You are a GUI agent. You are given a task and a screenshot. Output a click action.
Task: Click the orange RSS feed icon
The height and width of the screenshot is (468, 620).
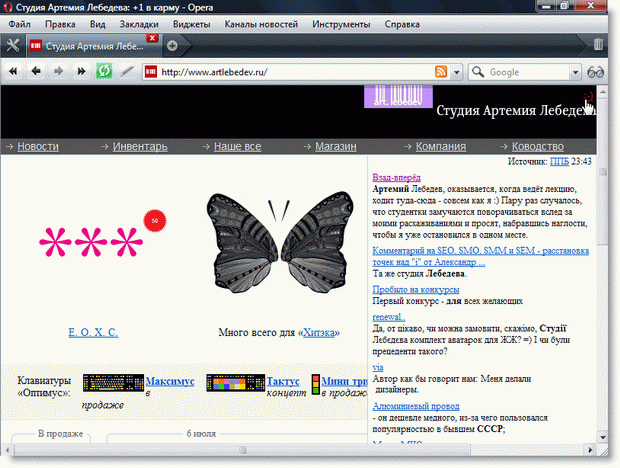click(x=441, y=72)
